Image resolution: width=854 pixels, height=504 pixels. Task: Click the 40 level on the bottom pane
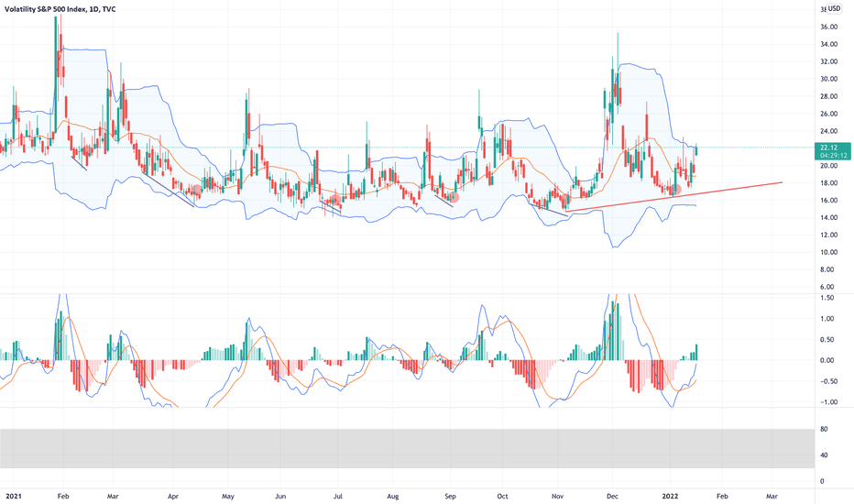pos(824,455)
